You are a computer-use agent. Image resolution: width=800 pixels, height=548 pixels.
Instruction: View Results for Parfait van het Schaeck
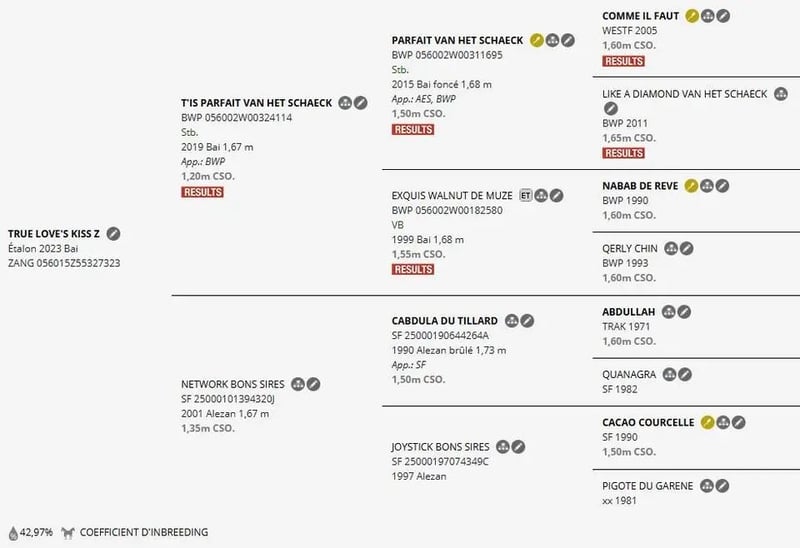coord(413,130)
